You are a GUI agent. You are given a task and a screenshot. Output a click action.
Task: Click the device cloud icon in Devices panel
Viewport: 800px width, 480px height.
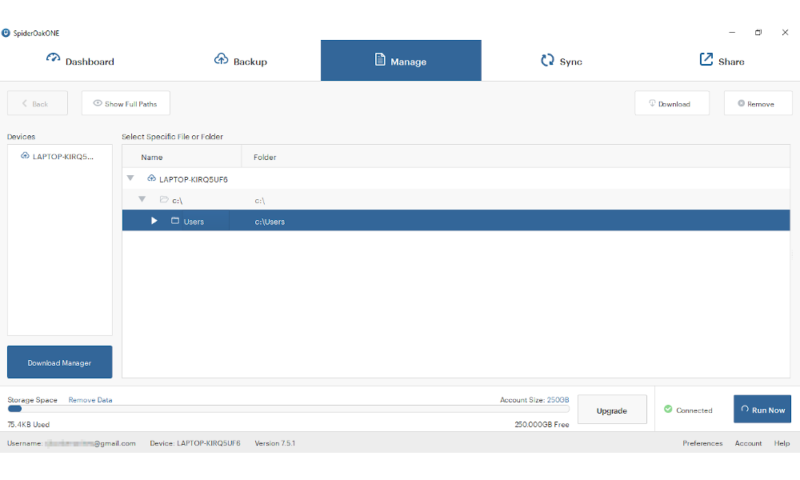(x=24, y=156)
